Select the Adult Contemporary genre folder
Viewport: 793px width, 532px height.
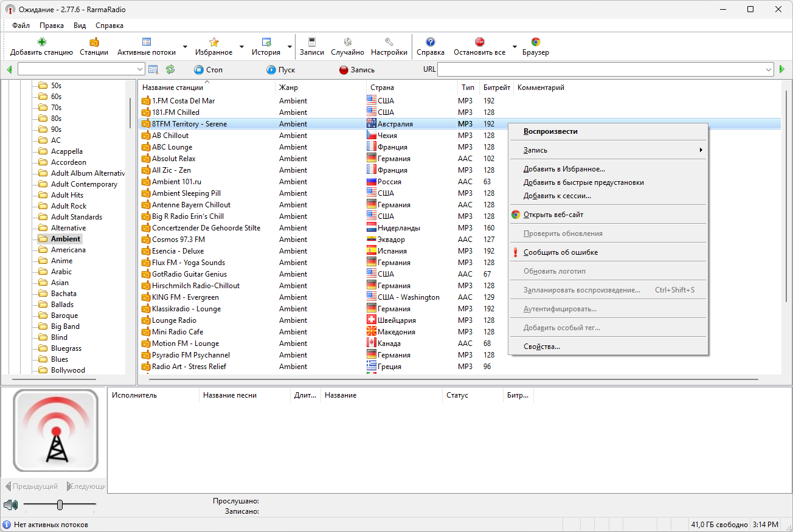84,184
